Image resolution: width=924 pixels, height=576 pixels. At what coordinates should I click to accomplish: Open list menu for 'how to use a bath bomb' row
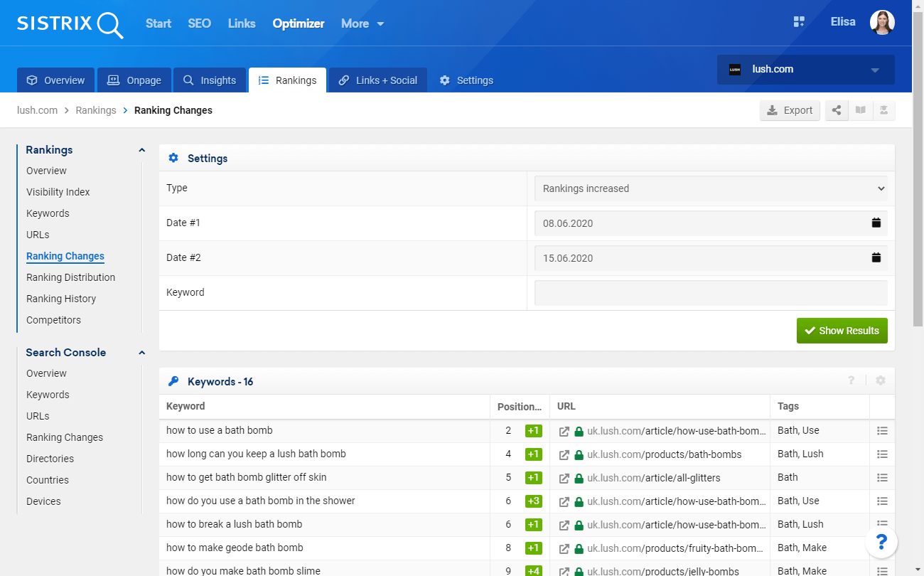882,431
